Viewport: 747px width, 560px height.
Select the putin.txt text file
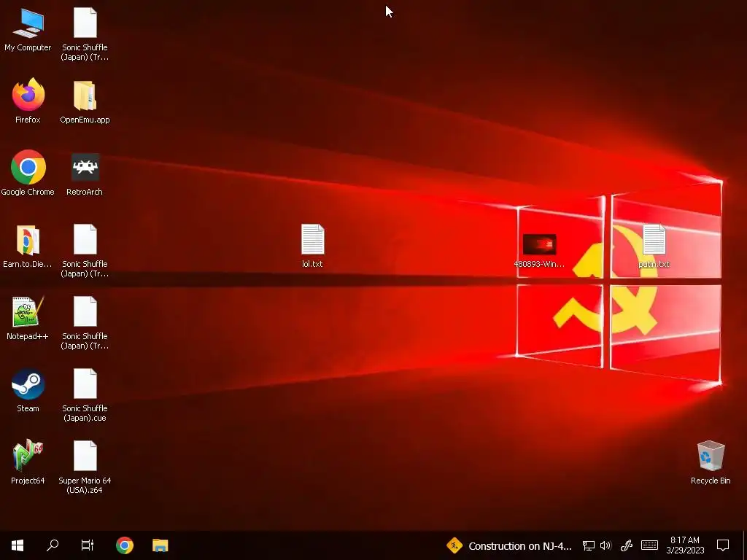(654, 246)
